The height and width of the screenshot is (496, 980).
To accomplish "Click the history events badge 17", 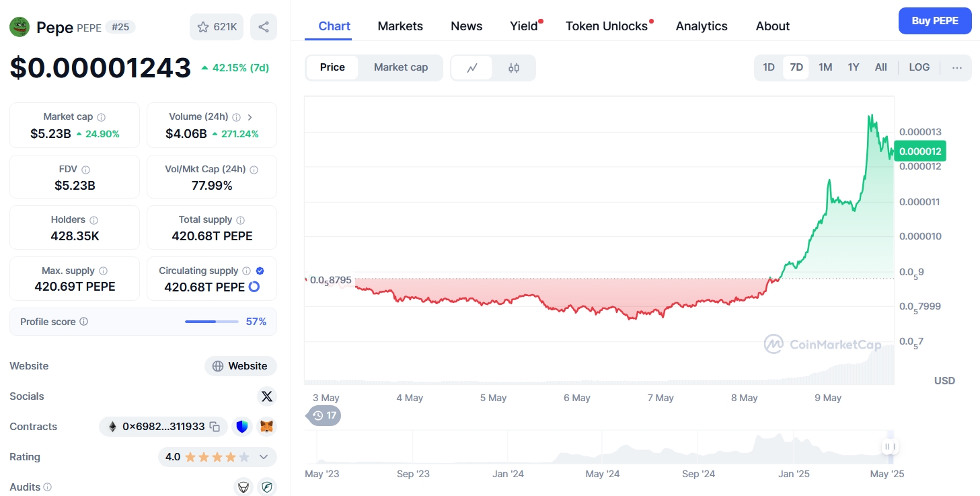I will point(324,415).
